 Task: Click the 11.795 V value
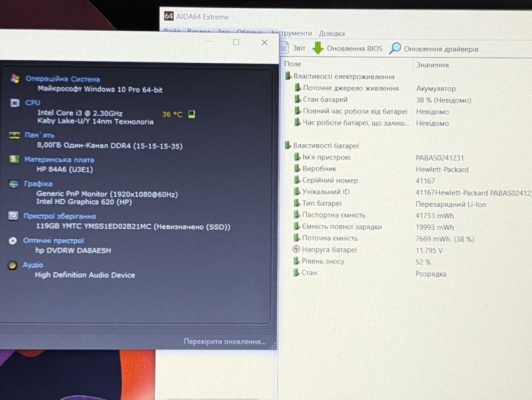click(429, 251)
